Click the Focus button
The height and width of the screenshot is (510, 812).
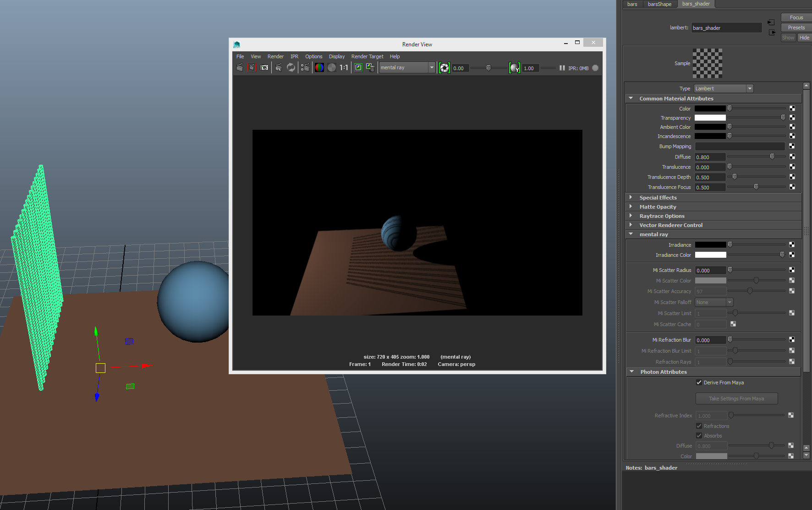(796, 17)
